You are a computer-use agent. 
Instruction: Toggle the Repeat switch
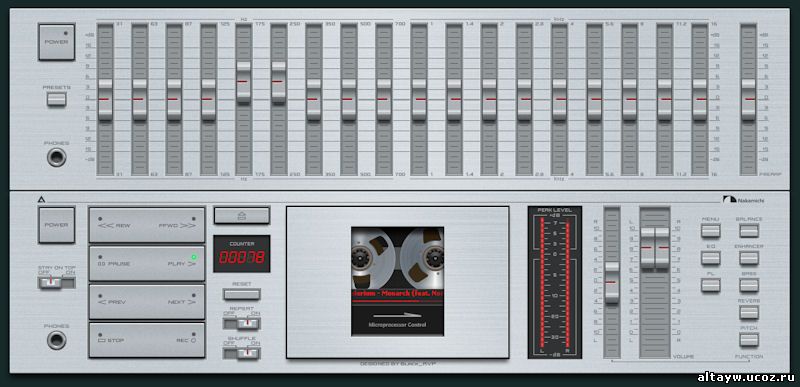pyautogui.click(x=242, y=323)
